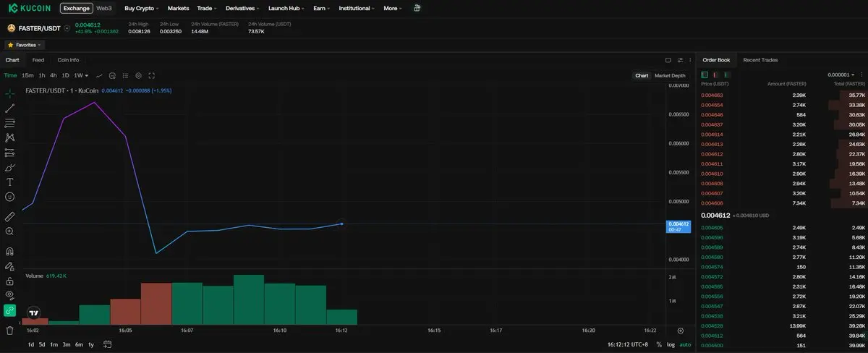Image resolution: width=868 pixels, height=353 pixels.
Task: Enter fullscreen chart mode
Action: [x=151, y=75]
